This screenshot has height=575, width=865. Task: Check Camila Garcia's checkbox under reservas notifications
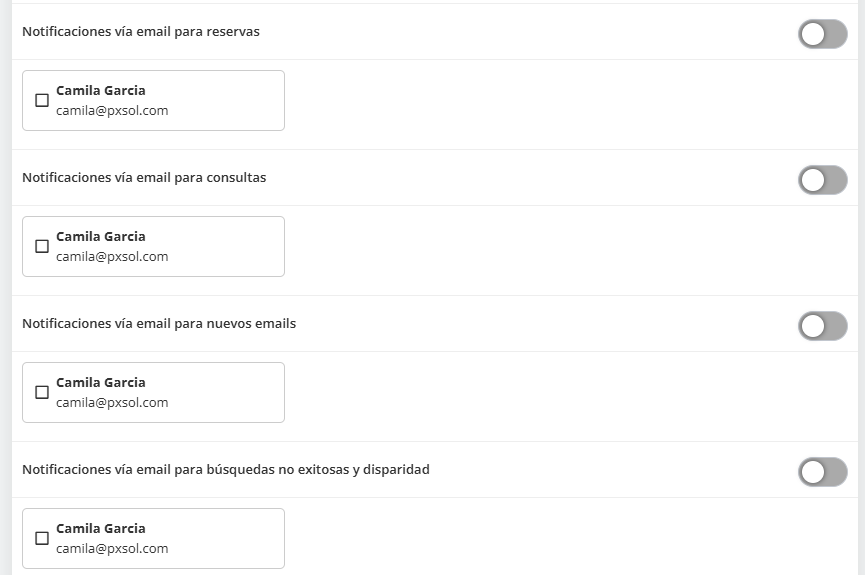(42, 100)
